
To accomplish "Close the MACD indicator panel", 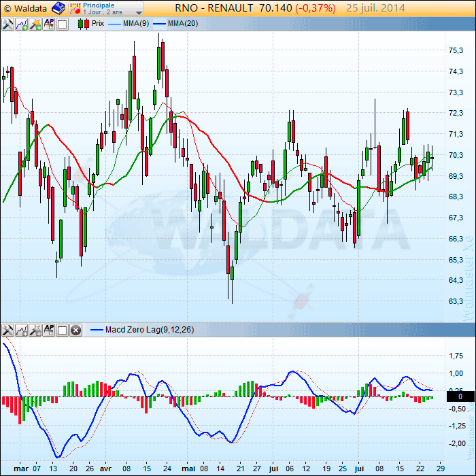I will [x=76, y=330].
